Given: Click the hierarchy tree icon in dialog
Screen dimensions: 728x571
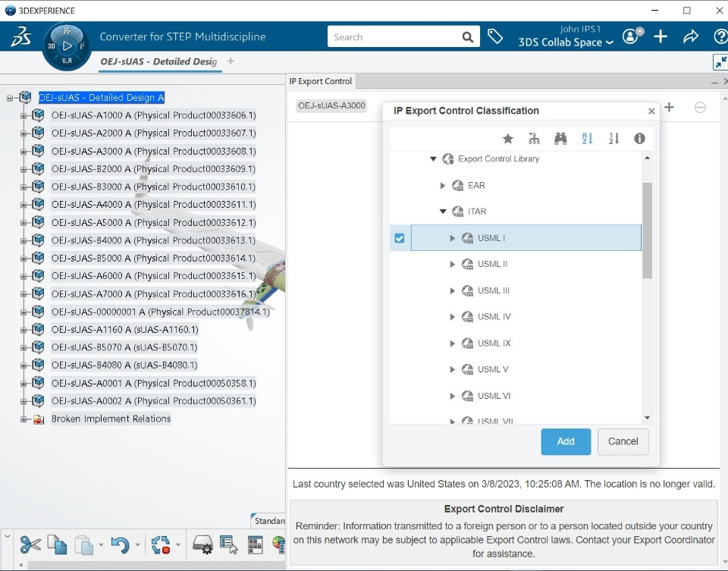Looking at the screenshot, I should tap(534, 138).
